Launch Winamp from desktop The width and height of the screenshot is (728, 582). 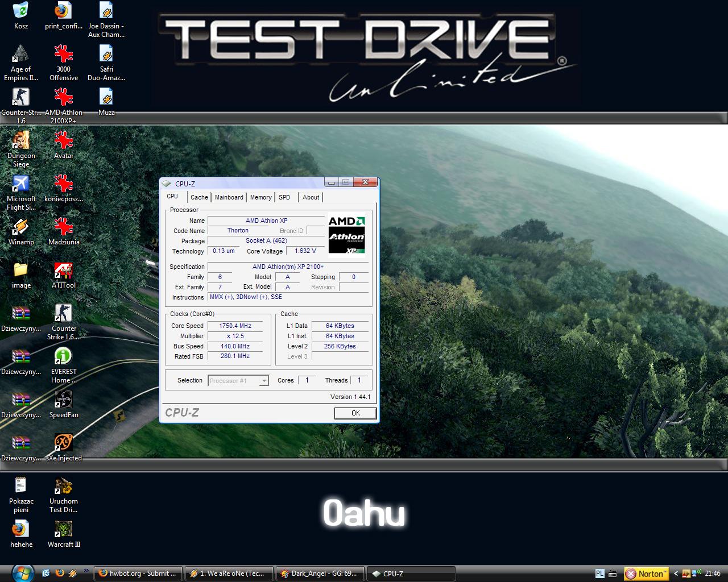pos(20,232)
